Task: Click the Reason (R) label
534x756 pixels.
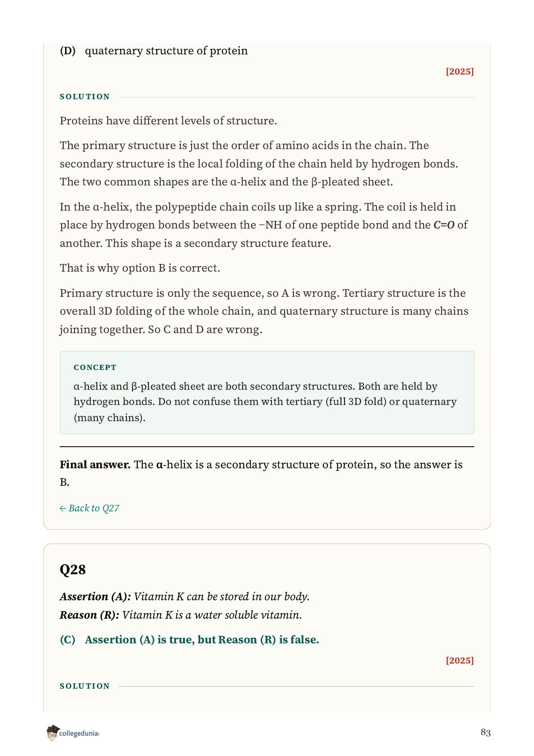Action: pos(90,615)
